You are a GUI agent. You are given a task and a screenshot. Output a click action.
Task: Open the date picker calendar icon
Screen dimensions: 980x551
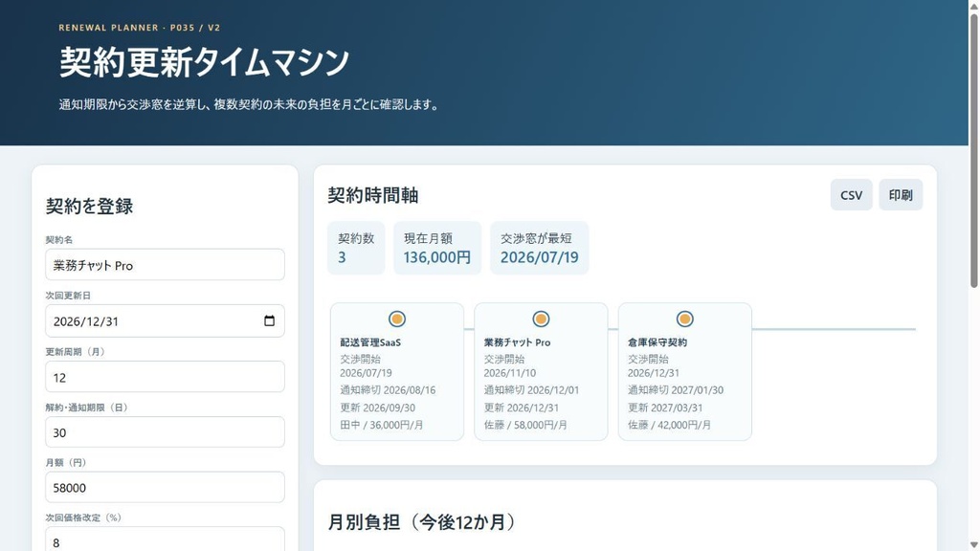point(269,321)
